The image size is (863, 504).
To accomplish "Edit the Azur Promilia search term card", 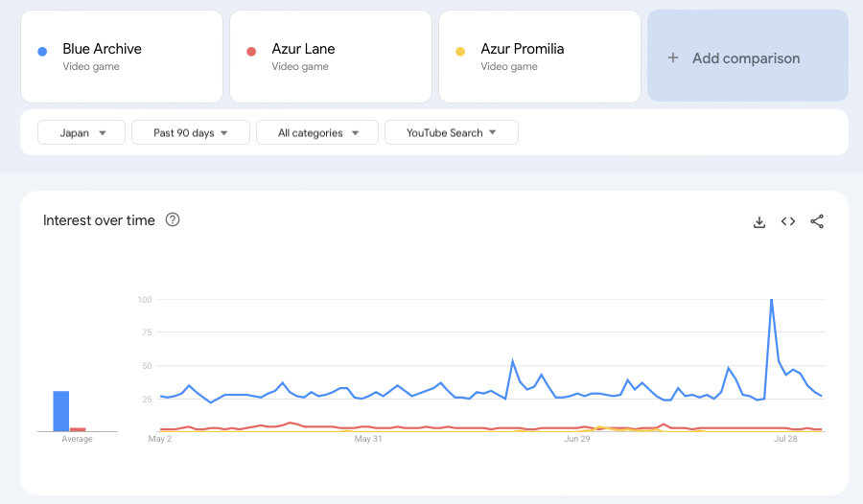I will point(540,57).
